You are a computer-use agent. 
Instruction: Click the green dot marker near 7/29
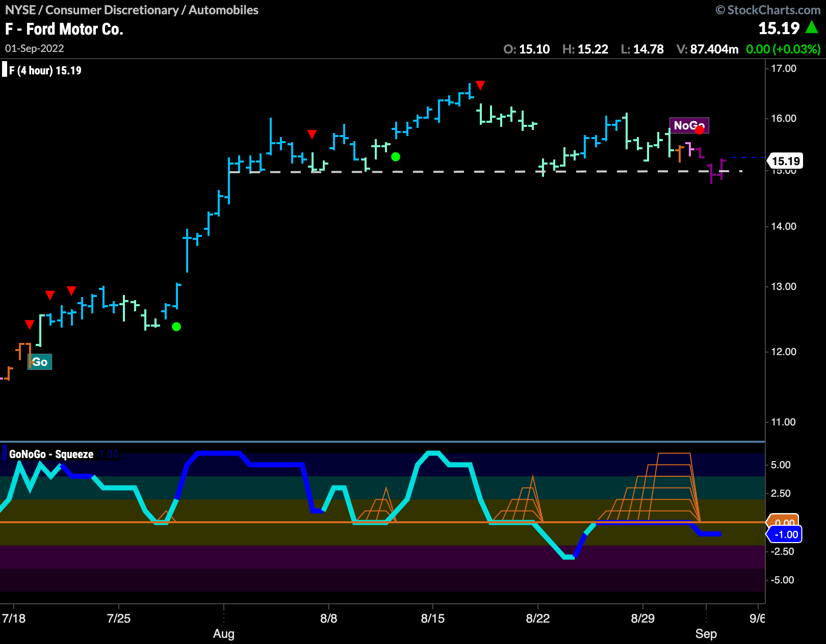tap(176, 327)
